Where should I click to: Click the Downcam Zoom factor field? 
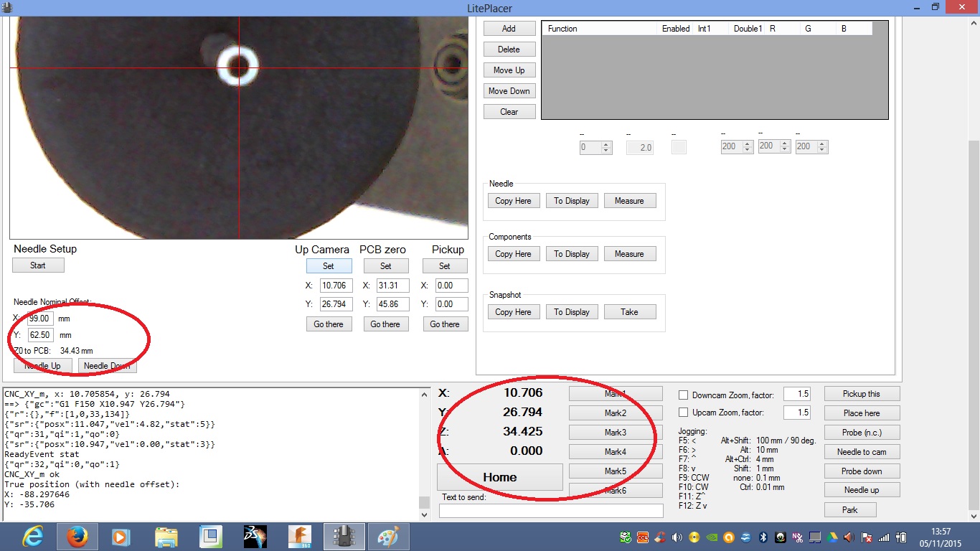click(x=797, y=394)
